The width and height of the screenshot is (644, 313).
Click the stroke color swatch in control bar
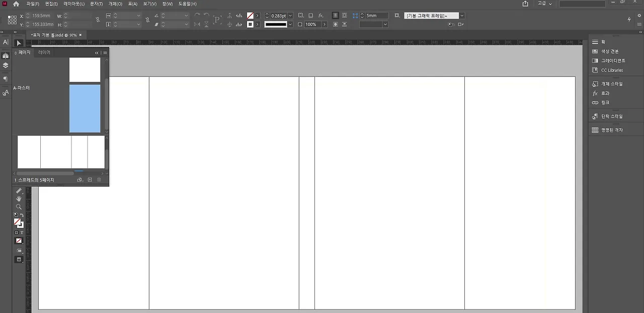point(250,24)
